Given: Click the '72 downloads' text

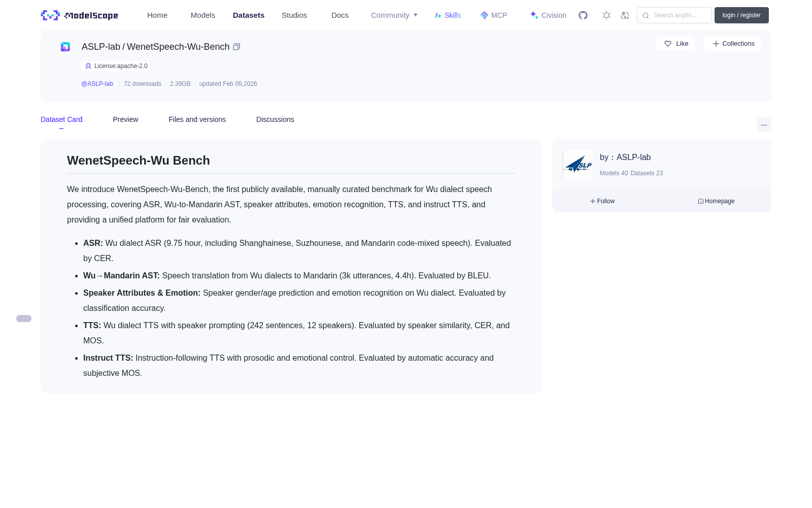Looking at the screenshot, I should click(143, 84).
